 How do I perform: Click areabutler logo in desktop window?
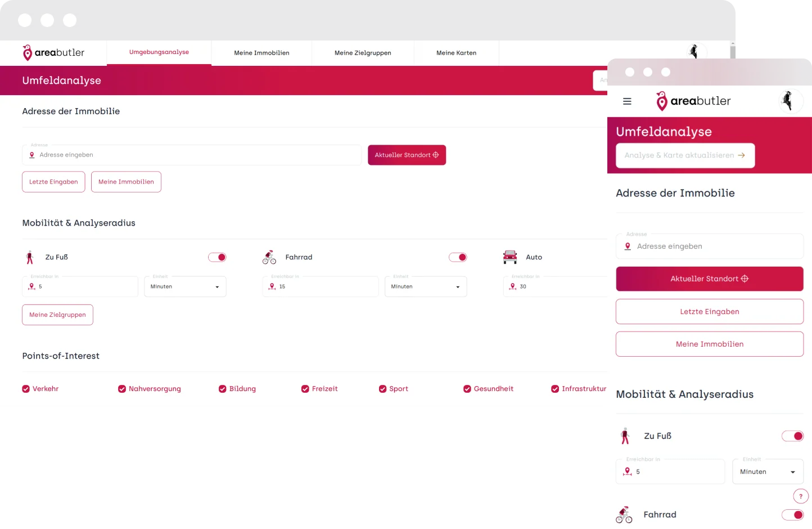(53, 52)
